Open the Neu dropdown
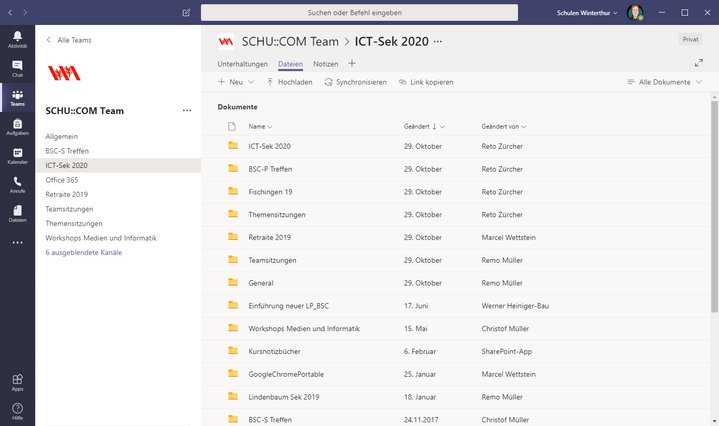 (236, 82)
